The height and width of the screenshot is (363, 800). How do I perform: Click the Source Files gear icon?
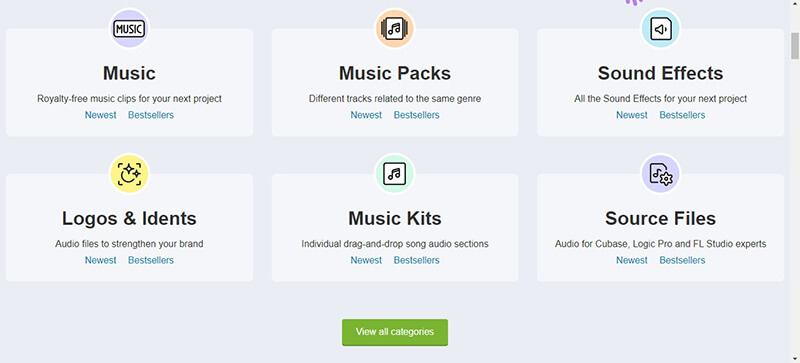click(x=660, y=174)
